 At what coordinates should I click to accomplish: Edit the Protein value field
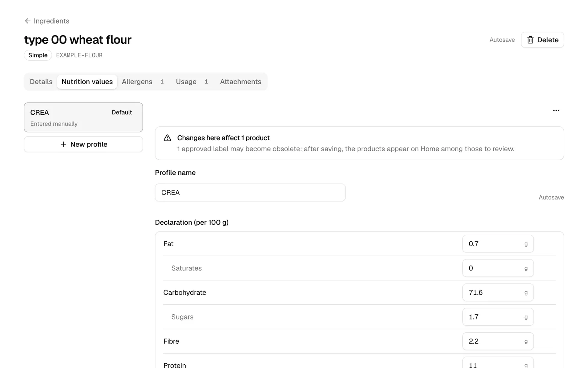498,363
